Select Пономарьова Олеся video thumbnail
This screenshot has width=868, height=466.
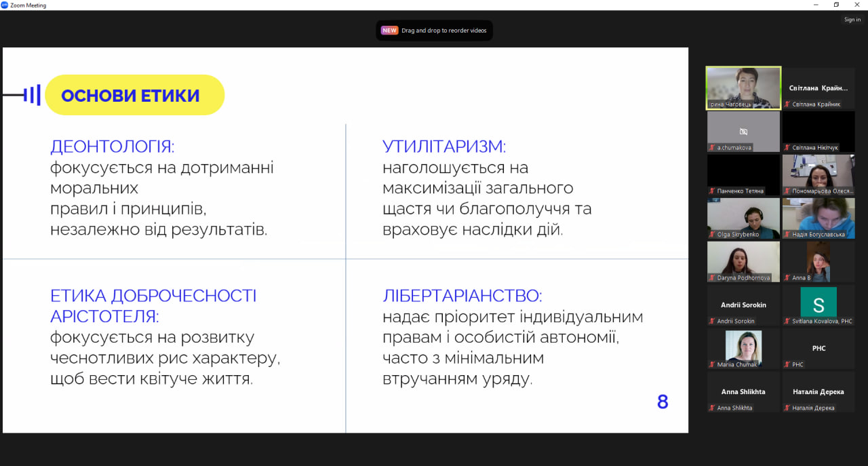(818, 174)
